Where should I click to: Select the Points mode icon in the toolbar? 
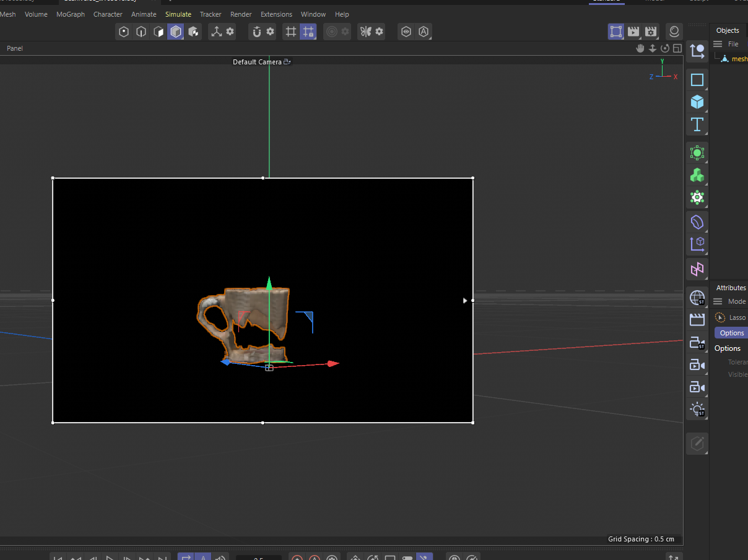click(124, 32)
